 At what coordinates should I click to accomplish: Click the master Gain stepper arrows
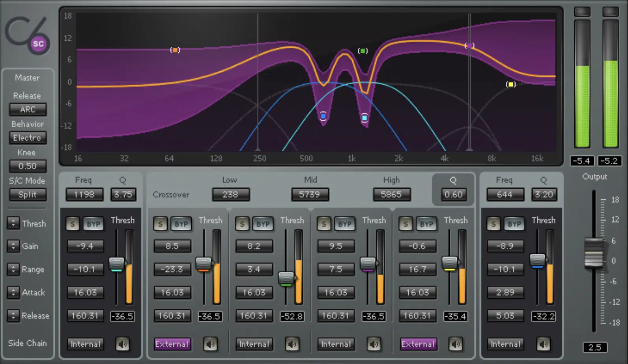point(13,246)
